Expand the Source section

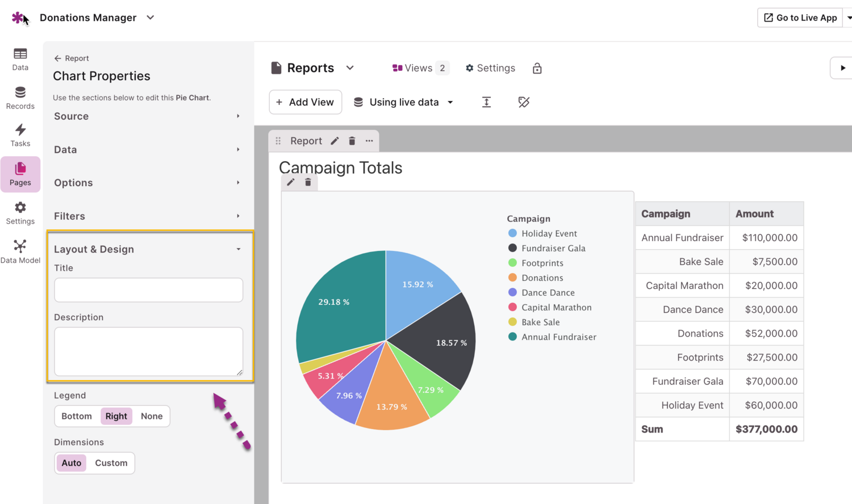147,116
